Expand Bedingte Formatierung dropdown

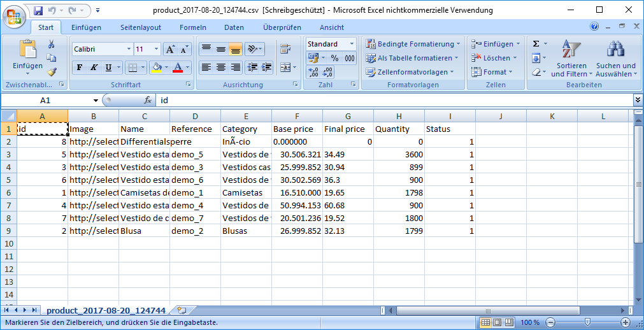(x=459, y=43)
